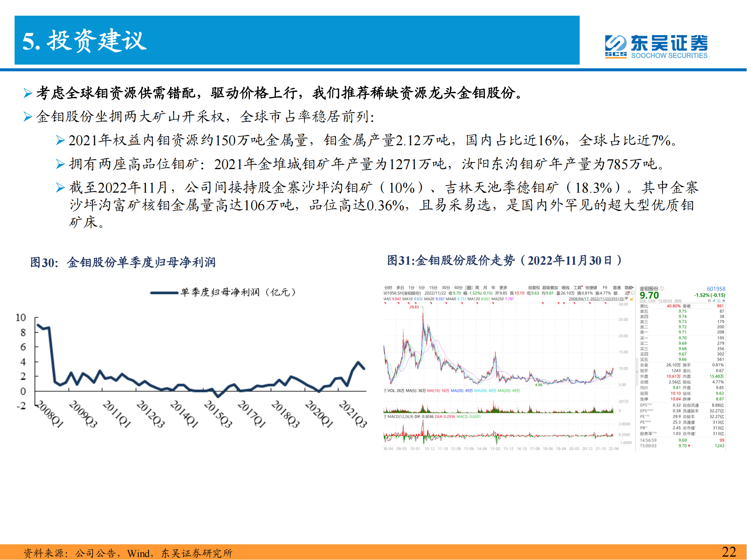Screen dimensions: 747x560
Task: Click the 买五 9.66 order book row
Action: (682, 360)
